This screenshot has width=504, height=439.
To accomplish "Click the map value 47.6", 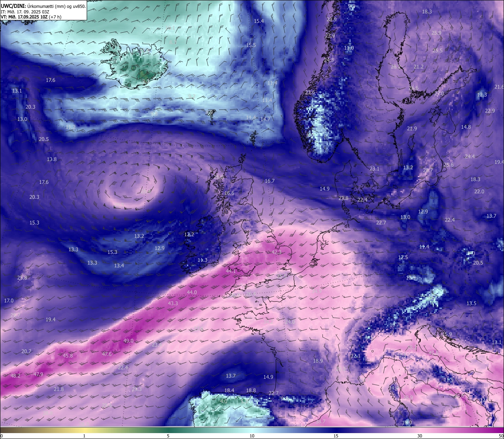I will pyautogui.click(x=107, y=354).
